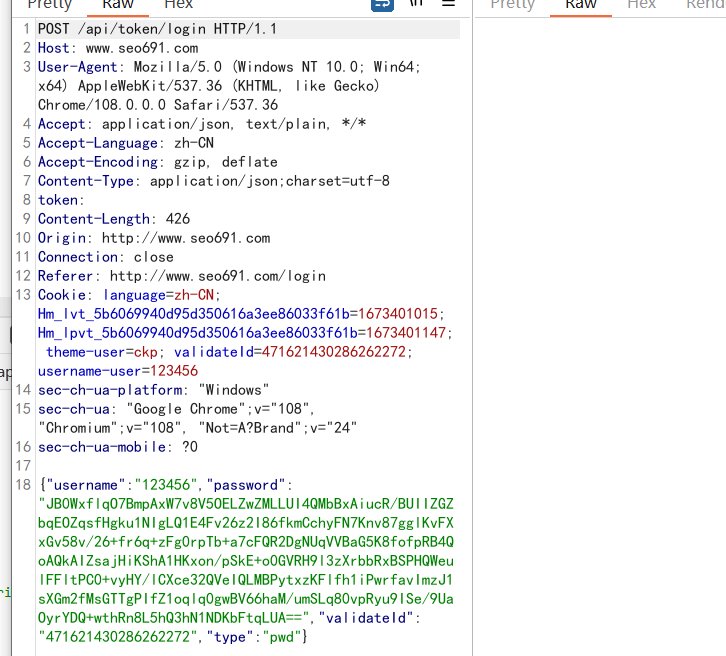
Task: Select the request Raw tab
Action: tap(119, 5)
